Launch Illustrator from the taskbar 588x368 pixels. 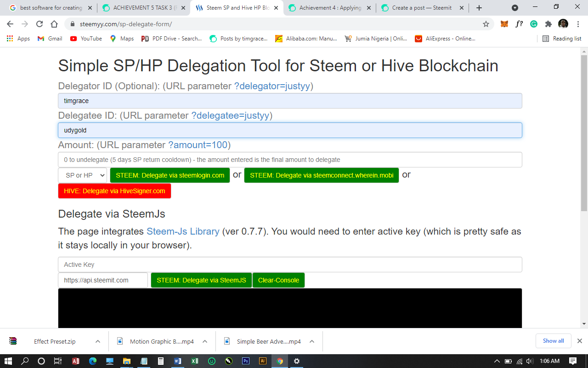point(262,361)
